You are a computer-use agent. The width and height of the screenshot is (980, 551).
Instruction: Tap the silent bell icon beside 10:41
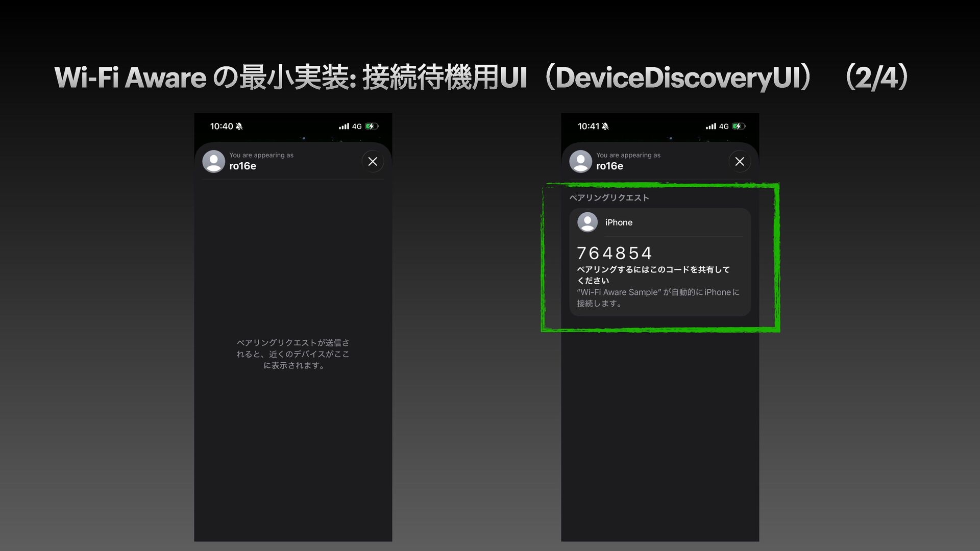(605, 126)
